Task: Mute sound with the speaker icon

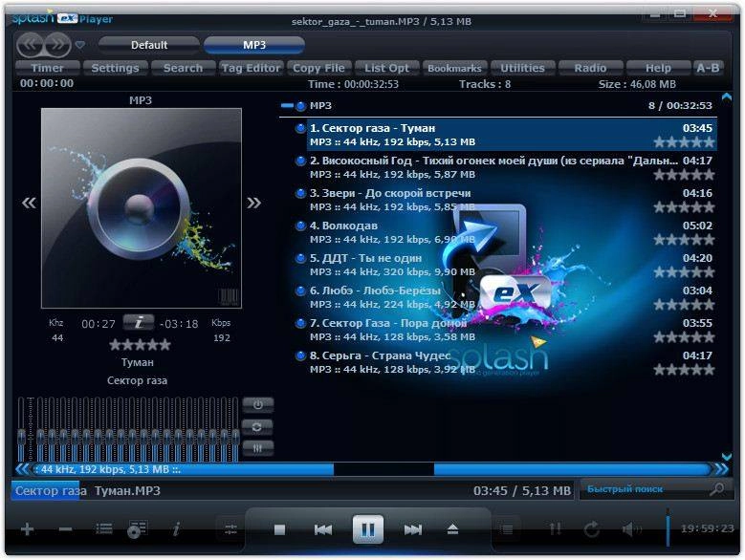Action: tap(631, 529)
